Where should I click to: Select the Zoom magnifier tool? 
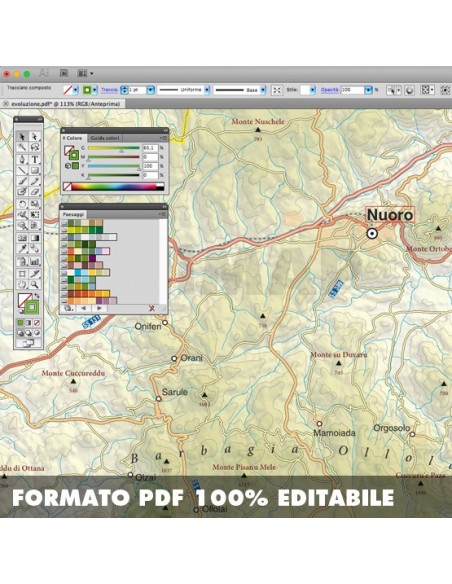[x=35, y=285]
